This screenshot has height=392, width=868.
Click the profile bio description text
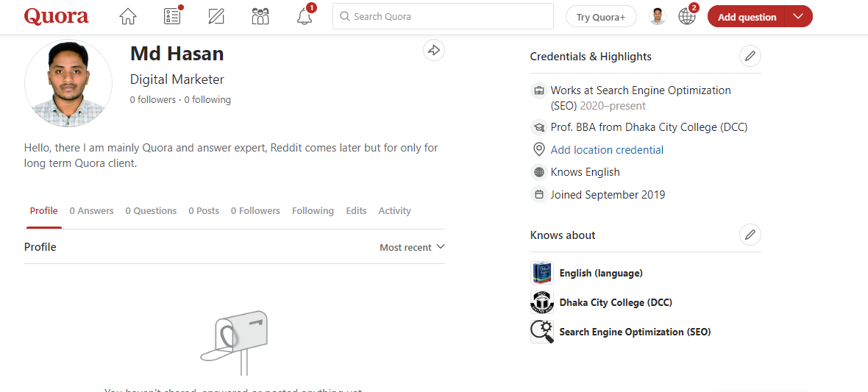[231, 156]
